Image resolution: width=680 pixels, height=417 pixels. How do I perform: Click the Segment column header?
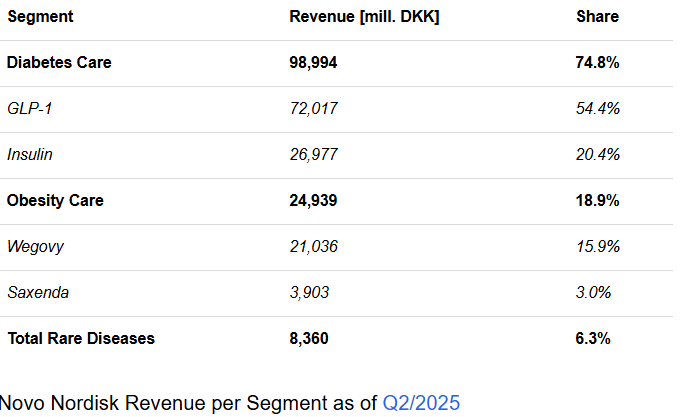40,17
